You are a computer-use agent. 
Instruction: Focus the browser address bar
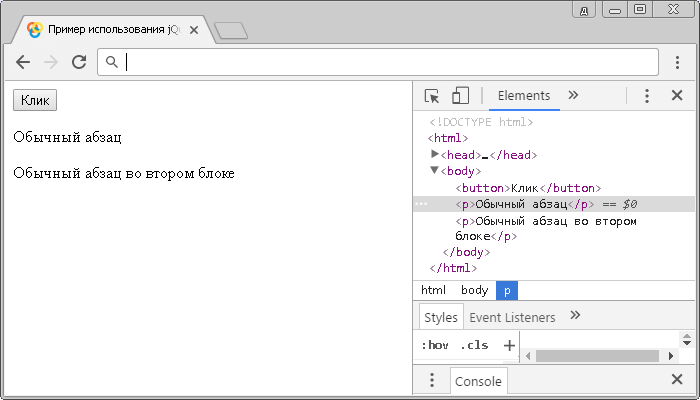pos(378,62)
